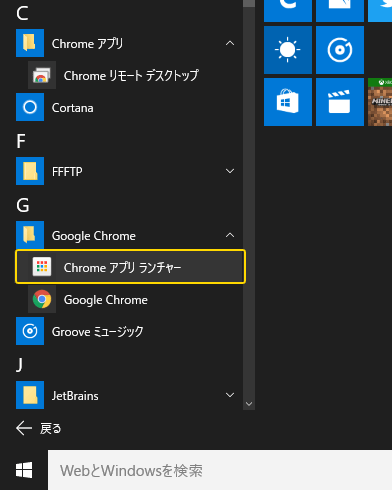This screenshot has width=392, height=490.
Task: Collapse the Google Chrome folder chevron
Action: pos(230,235)
